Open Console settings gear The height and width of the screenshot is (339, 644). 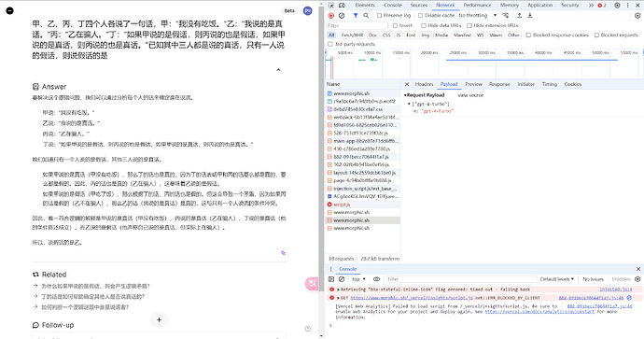pos(637,279)
